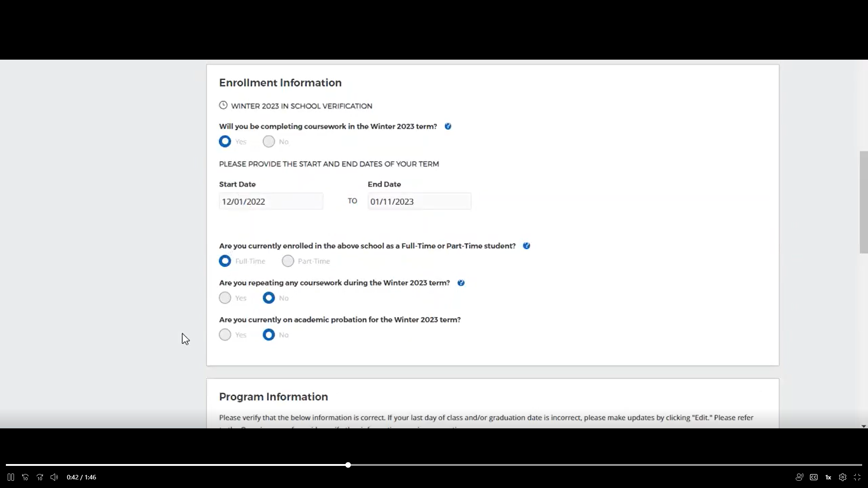Skip back ten seconds
Viewport: 868px width, 488px height.
[25, 477]
